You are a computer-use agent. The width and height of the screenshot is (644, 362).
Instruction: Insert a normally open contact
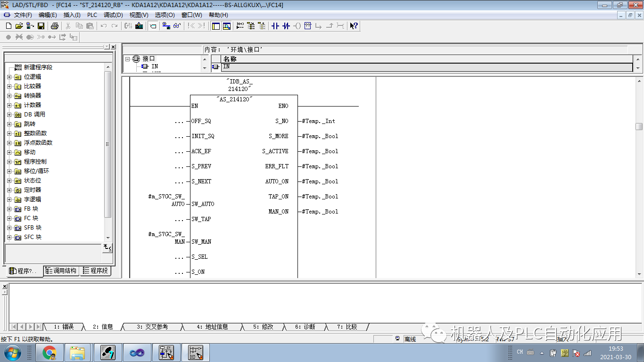(x=275, y=26)
